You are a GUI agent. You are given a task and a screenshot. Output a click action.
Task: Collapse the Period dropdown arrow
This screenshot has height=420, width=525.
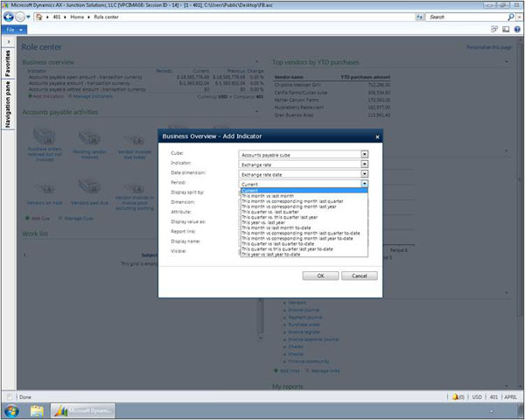pyautogui.click(x=365, y=185)
